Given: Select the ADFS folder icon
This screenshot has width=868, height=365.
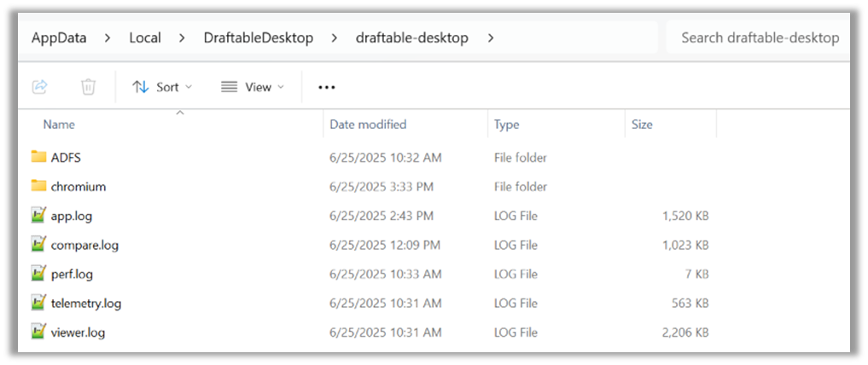Looking at the screenshot, I should click(x=38, y=157).
